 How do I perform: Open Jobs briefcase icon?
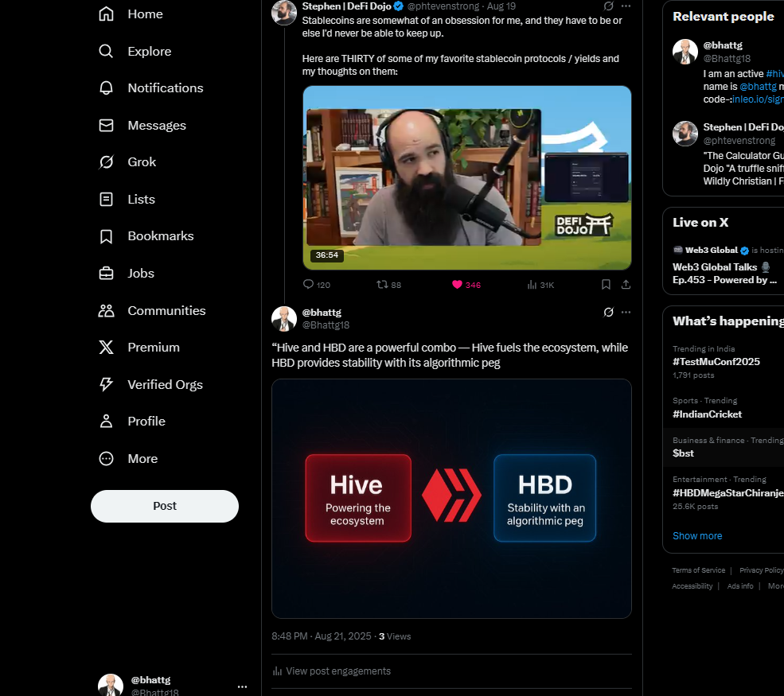[106, 274]
